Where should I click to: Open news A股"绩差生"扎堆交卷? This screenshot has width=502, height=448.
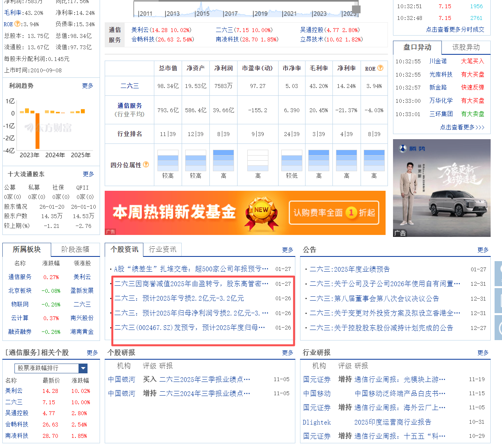coord(191,269)
